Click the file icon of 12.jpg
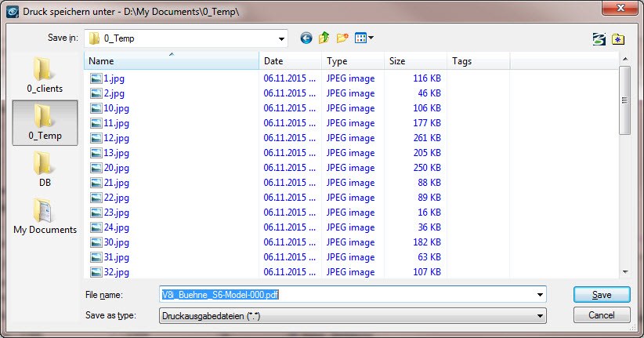Viewport: 644px width, 338px height. pos(96,138)
